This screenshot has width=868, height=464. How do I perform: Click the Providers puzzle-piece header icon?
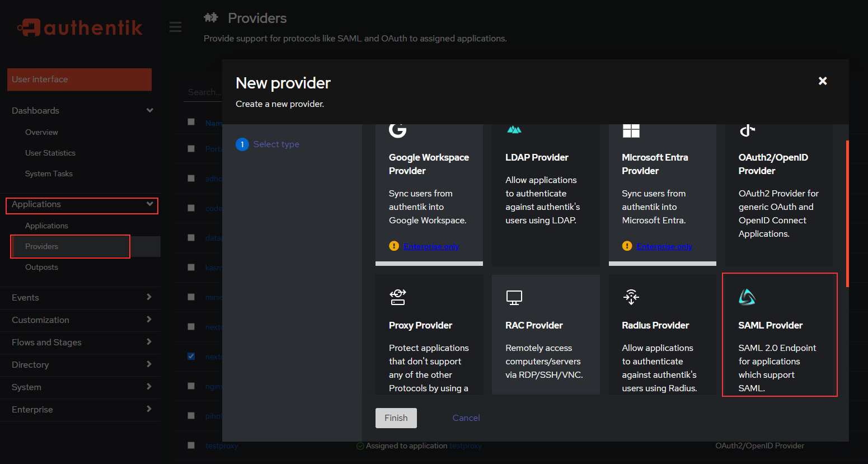(211, 17)
